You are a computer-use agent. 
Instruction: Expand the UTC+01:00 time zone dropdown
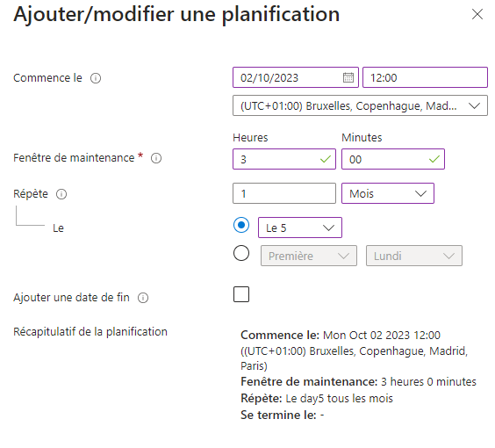tap(360, 105)
